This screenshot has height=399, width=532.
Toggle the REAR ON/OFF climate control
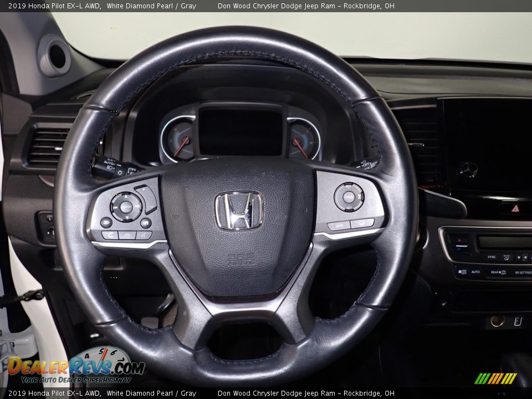[x=498, y=272]
